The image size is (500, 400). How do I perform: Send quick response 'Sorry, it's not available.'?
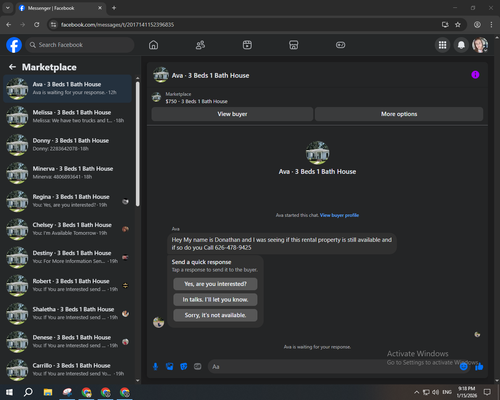click(215, 315)
